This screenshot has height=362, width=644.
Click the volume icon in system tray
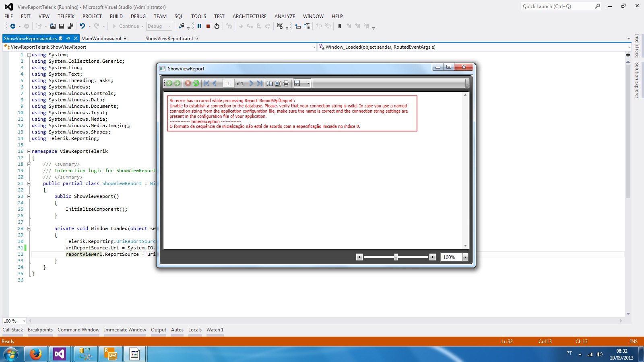pos(600,354)
